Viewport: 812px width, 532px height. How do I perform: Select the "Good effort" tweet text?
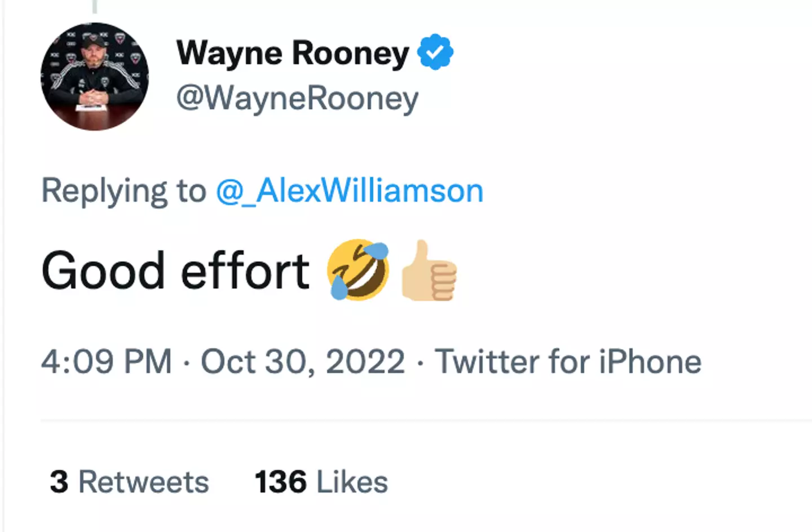click(175, 271)
